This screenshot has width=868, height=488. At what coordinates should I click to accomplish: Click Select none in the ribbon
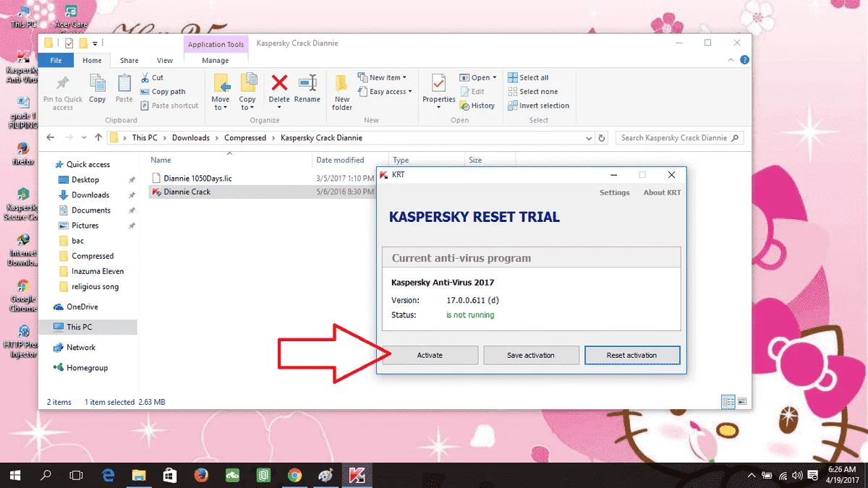(532, 92)
